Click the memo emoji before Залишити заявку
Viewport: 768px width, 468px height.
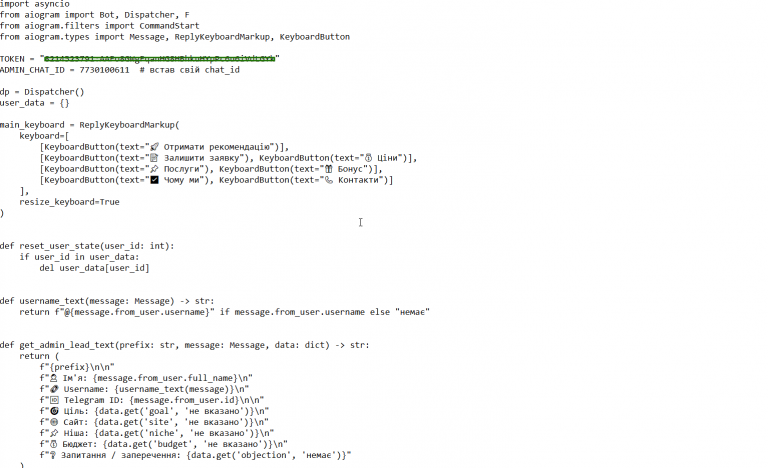tap(154, 158)
